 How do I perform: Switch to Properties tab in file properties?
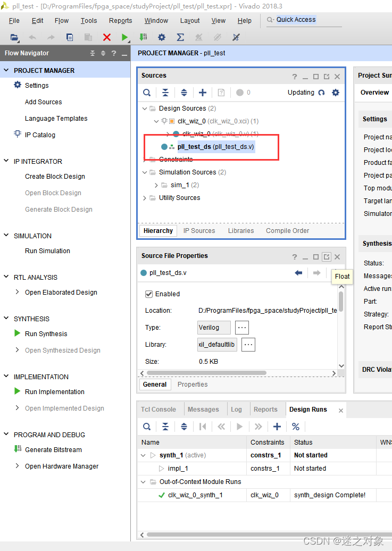pos(193,385)
